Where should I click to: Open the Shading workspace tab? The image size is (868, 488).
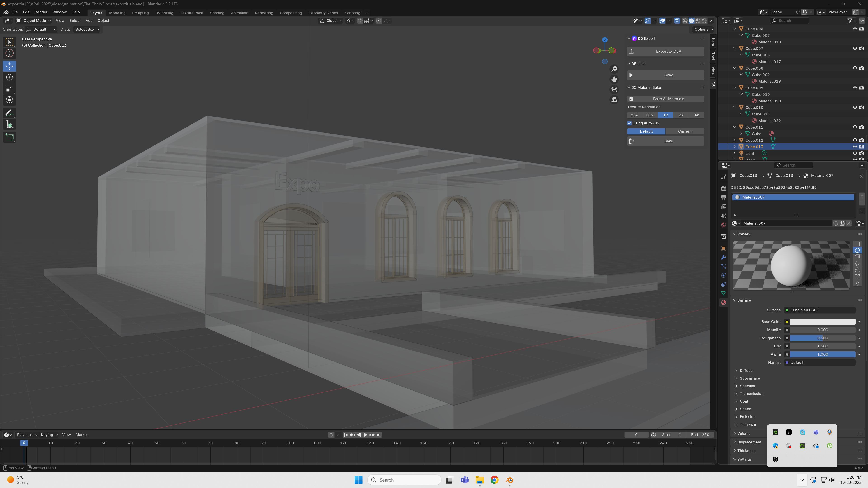pos(217,13)
